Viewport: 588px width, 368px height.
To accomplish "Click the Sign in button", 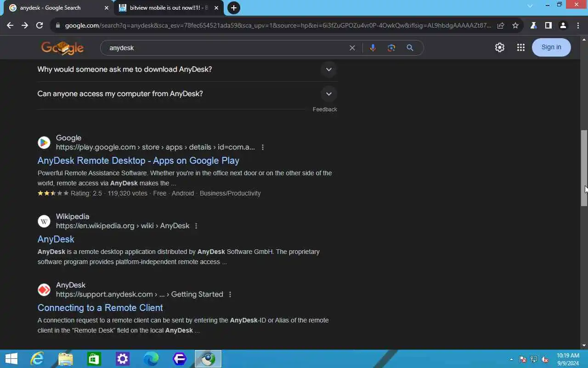I will click(x=551, y=47).
